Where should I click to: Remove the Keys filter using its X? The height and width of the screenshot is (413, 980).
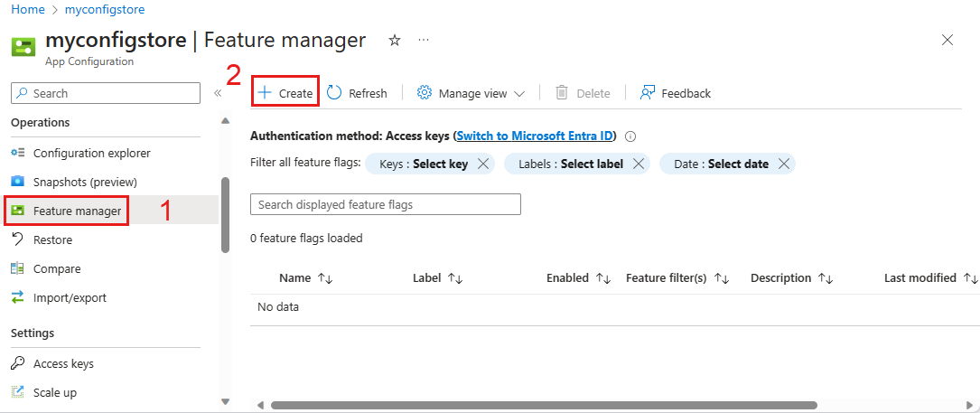483,164
